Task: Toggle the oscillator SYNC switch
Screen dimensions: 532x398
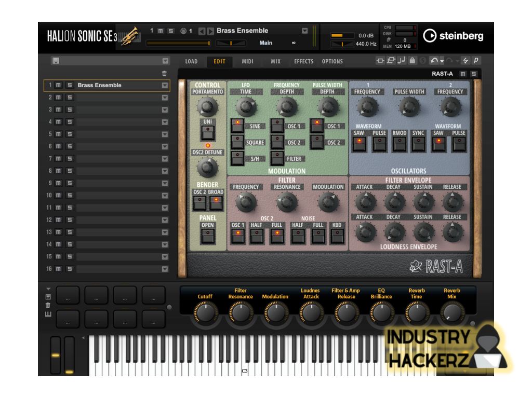Action: click(x=418, y=144)
